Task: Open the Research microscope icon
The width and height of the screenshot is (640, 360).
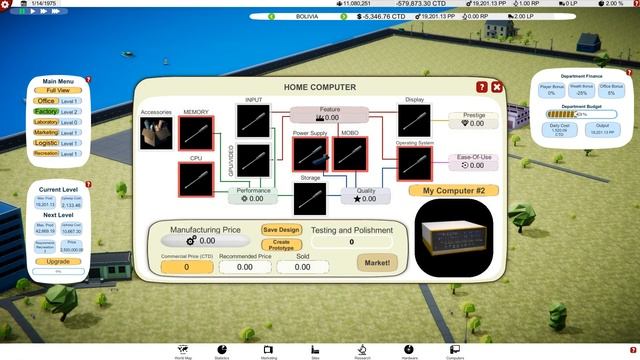Action: point(362,351)
